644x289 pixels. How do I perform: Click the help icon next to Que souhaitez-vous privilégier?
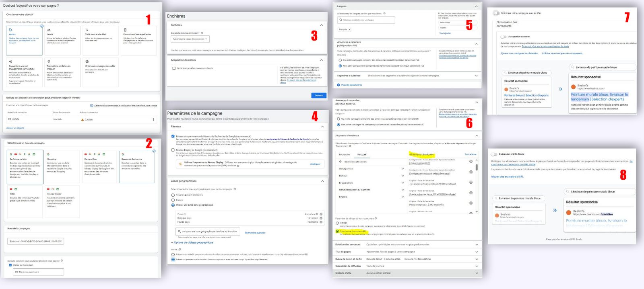tap(202, 33)
